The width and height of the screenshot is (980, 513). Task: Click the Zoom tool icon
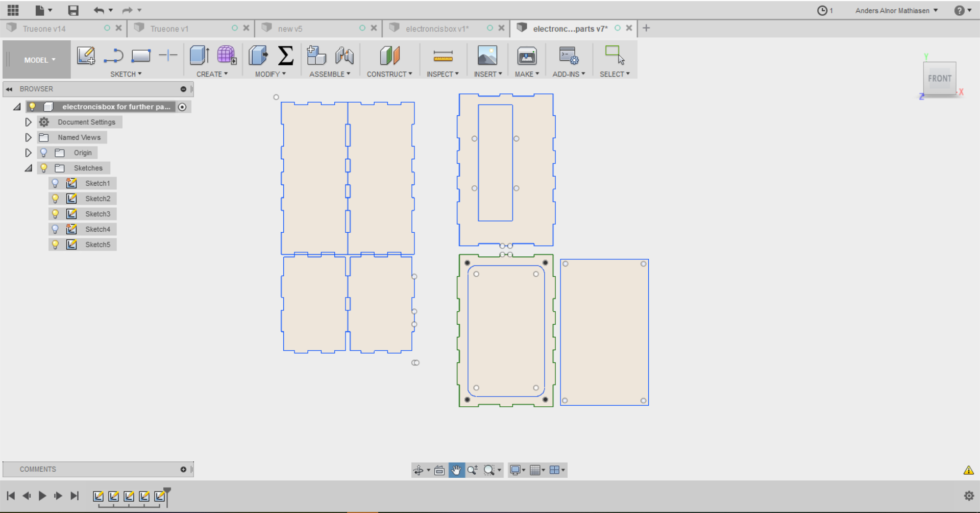click(x=473, y=470)
